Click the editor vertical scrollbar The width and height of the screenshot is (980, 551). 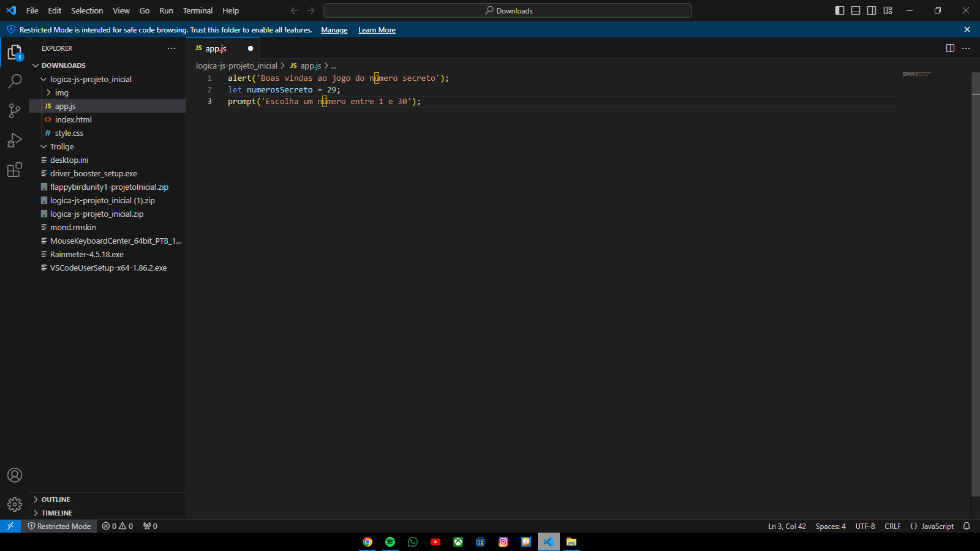976,285
